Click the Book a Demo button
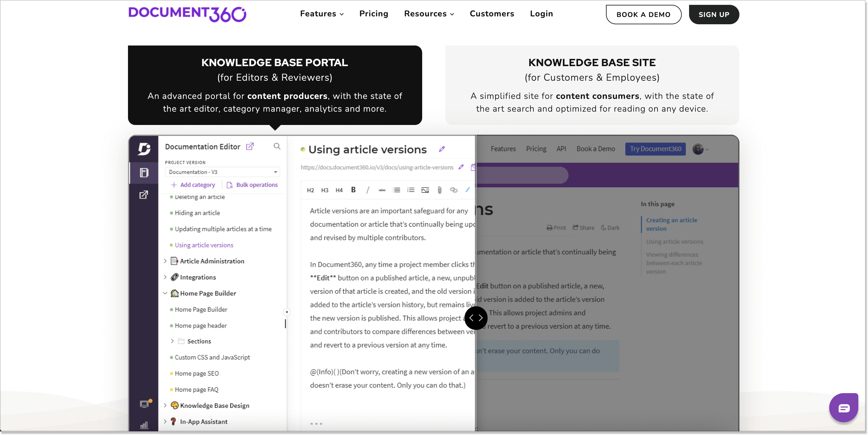This screenshot has height=435, width=868. [x=643, y=15]
